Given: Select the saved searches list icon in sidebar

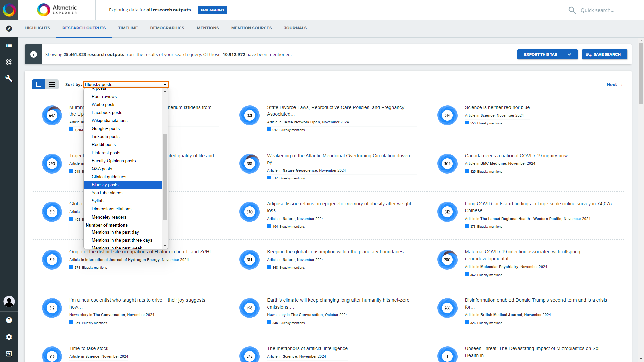Looking at the screenshot, I should [x=9, y=45].
